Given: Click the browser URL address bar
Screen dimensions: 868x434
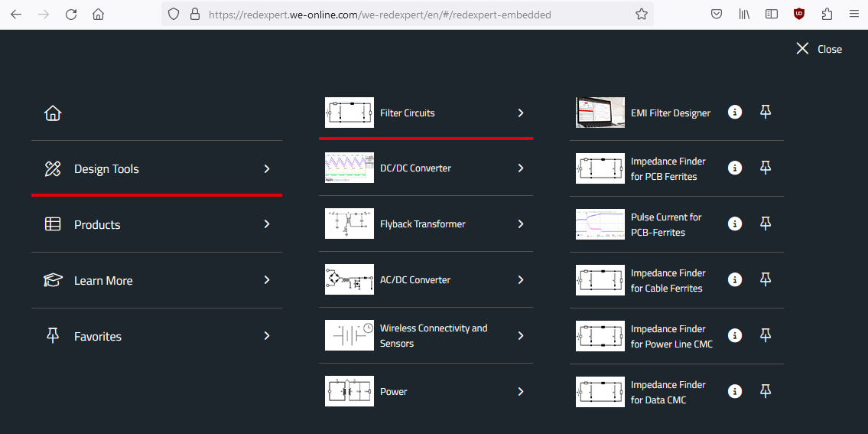Looking at the screenshot, I should pyautogui.click(x=408, y=15).
